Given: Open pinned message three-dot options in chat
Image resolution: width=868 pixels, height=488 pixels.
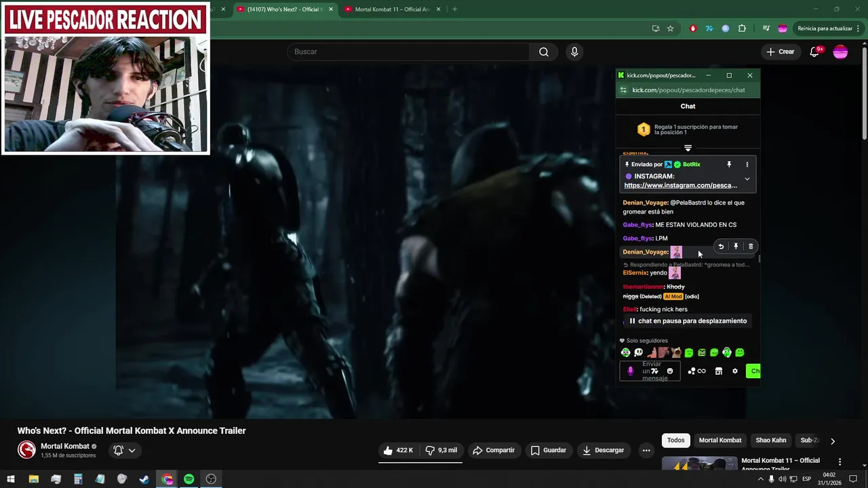Looking at the screenshot, I should [747, 165].
